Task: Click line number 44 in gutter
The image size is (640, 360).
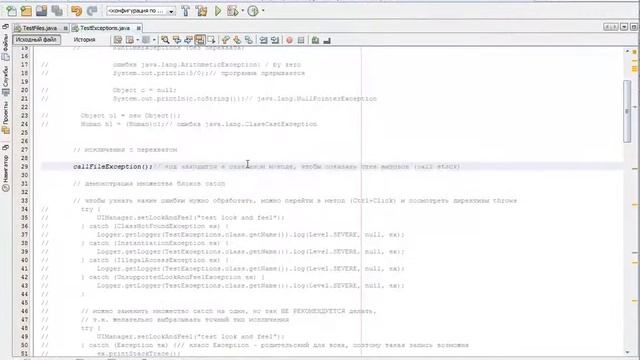Action: [x=24, y=294]
